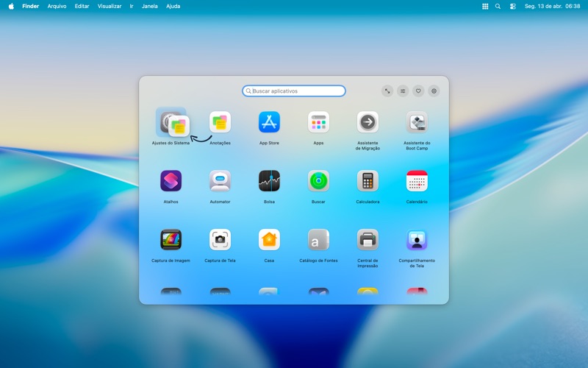Open Catálogo de Fontes
The image size is (588, 368).
click(318, 240)
